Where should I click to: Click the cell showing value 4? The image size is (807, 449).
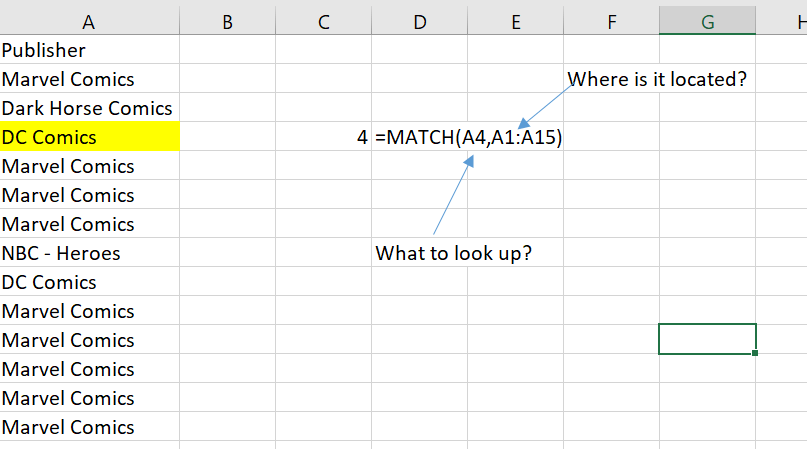tap(323, 137)
